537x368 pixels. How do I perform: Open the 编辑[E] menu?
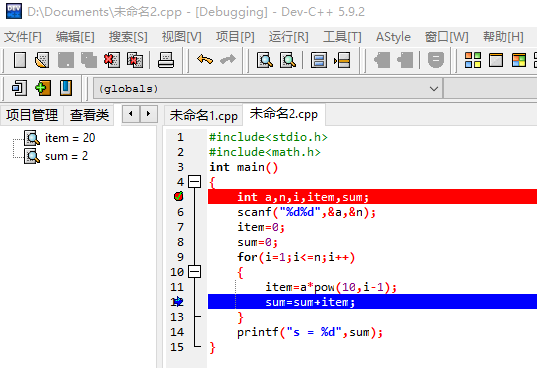[75, 37]
